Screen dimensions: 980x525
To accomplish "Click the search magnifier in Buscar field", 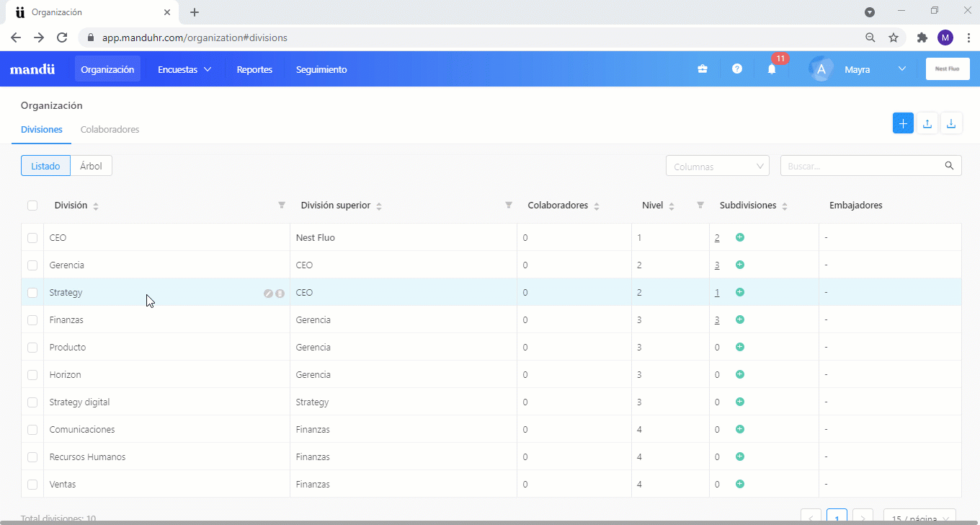I will [x=949, y=166].
